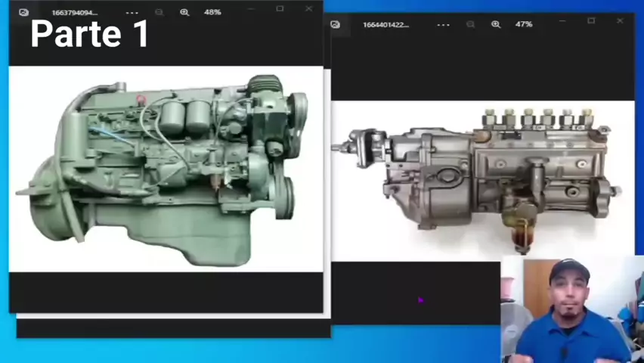Click the 48% zoom level indicator
This screenshot has height=363, width=644.
tap(212, 13)
